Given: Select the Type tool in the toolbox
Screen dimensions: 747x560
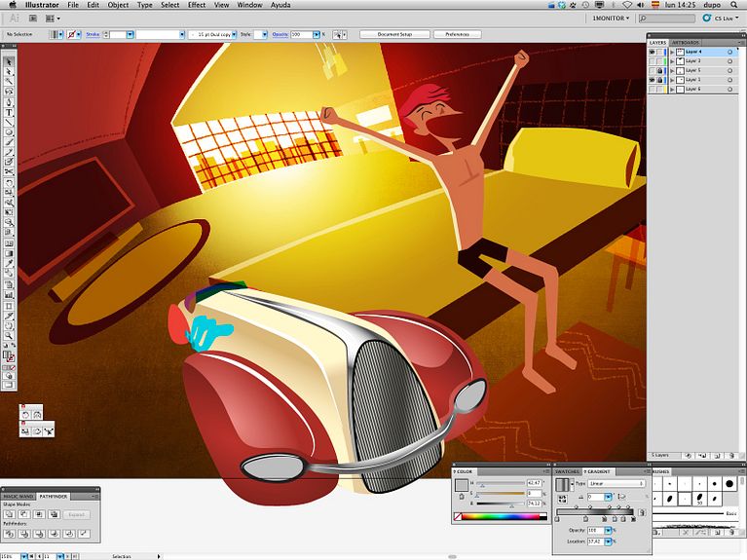Looking at the screenshot, I should [x=10, y=112].
